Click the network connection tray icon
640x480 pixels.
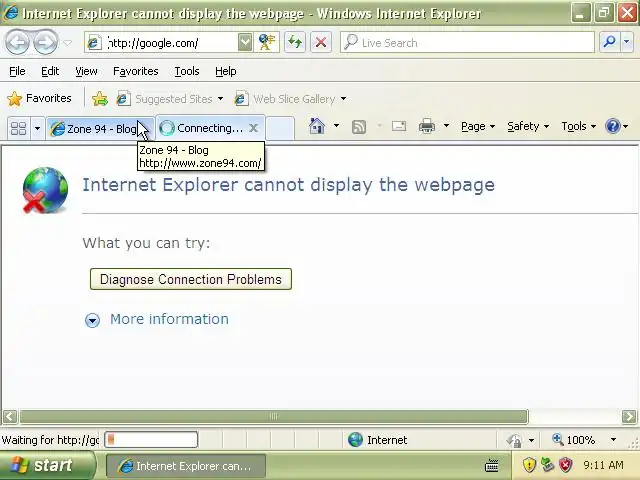[x=547, y=464]
